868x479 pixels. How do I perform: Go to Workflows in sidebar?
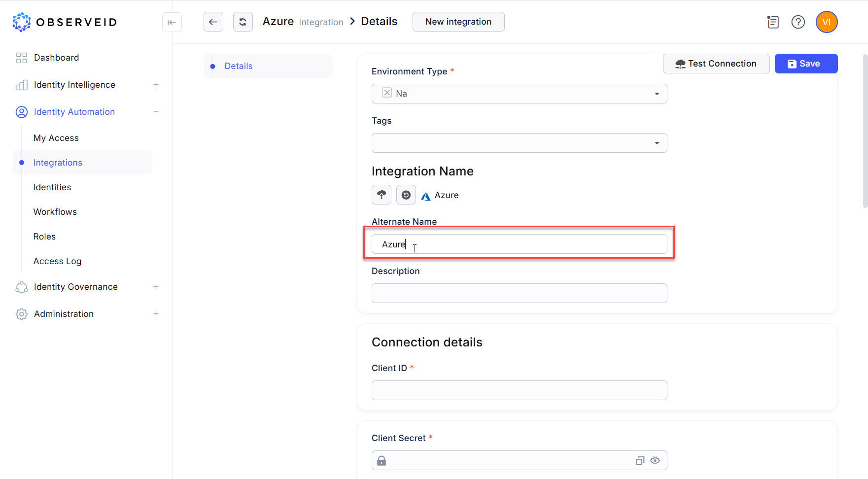(x=55, y=212)
